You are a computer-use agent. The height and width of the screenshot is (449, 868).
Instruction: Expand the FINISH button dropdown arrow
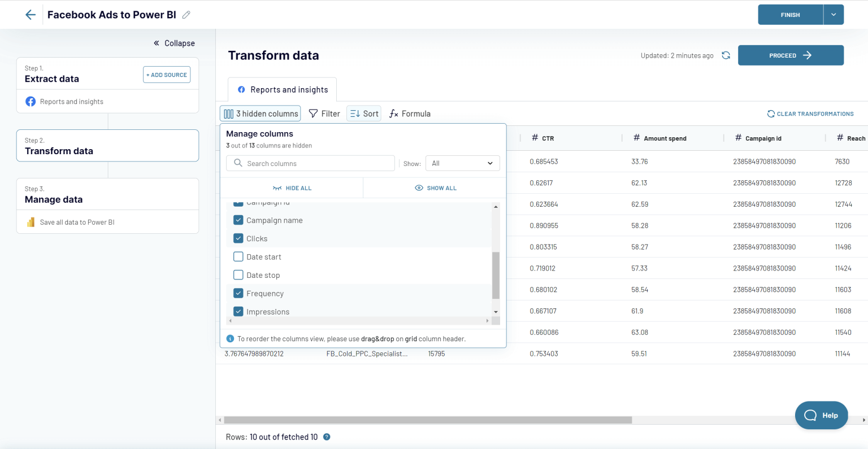tap(834, 14)
